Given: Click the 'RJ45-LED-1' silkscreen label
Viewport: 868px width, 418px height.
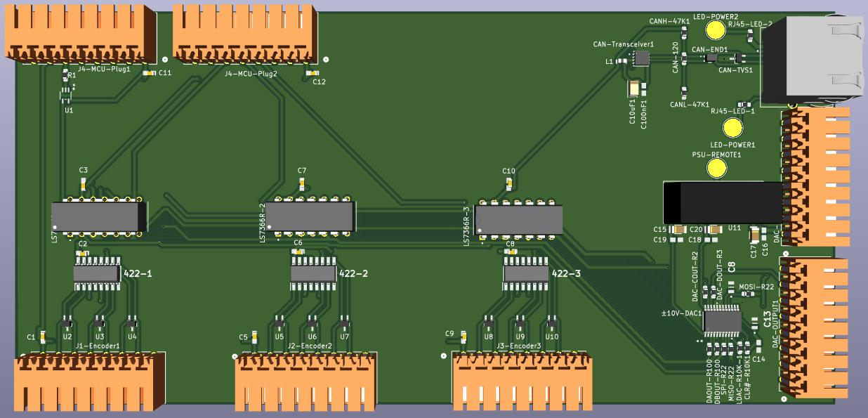Looking at the screenshot, I should point(732,111).
